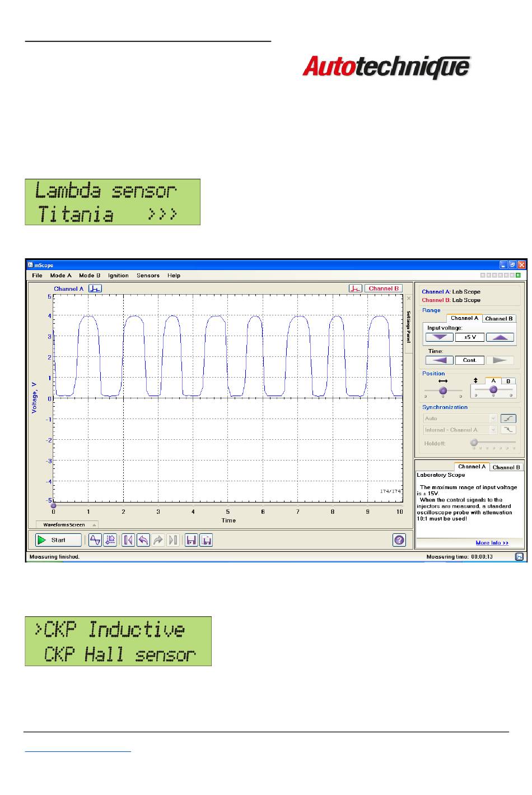Image resolution: width=532 pixels, height=795 pixels.
Task: Click the Cont. time value field
Action: coord(470,360)
